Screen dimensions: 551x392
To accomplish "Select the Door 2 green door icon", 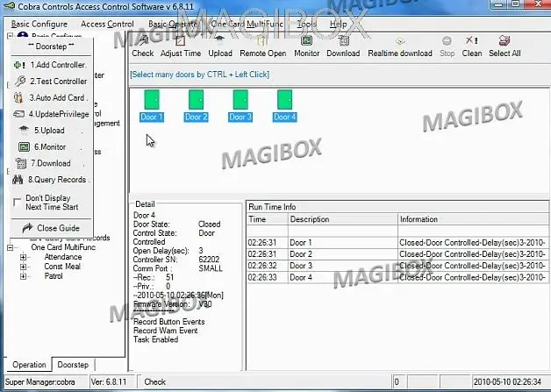I will tap(196, 99).
